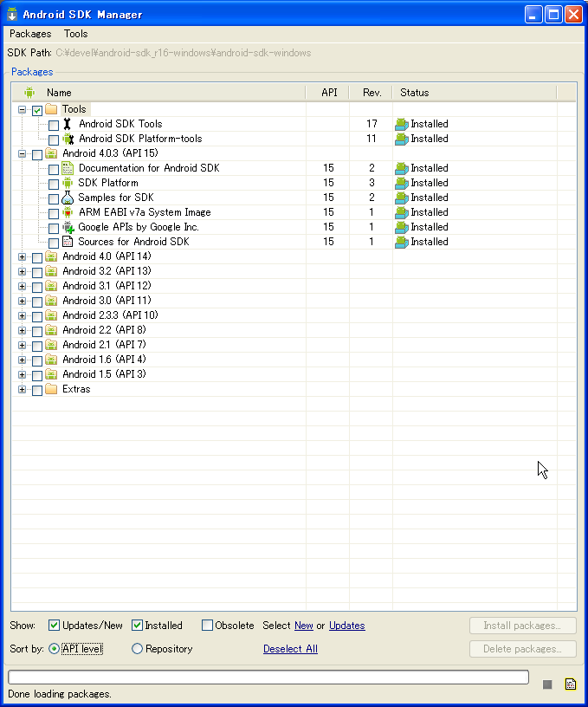The width and height of the screenshot is (588, 707).
Task: Expand the Android 3.2 (API 13) node
Action: [22, 271]
